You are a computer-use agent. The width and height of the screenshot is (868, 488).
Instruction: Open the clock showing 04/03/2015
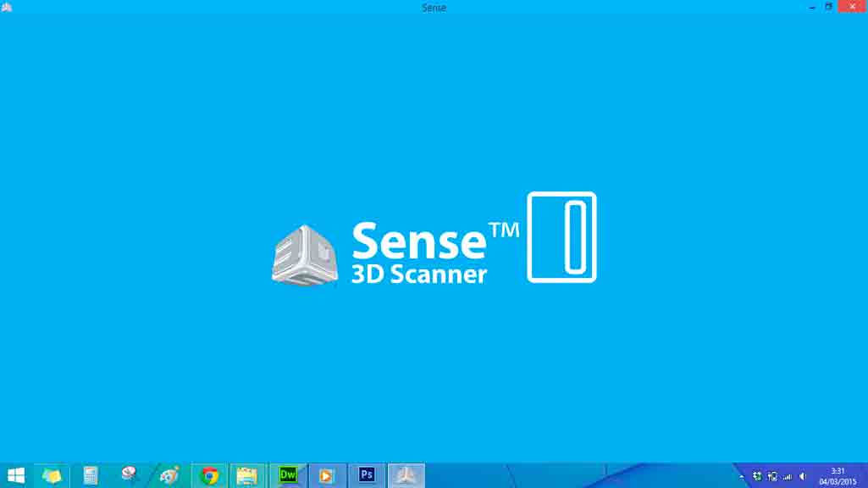pyautogui.click(x=838, y=476)
